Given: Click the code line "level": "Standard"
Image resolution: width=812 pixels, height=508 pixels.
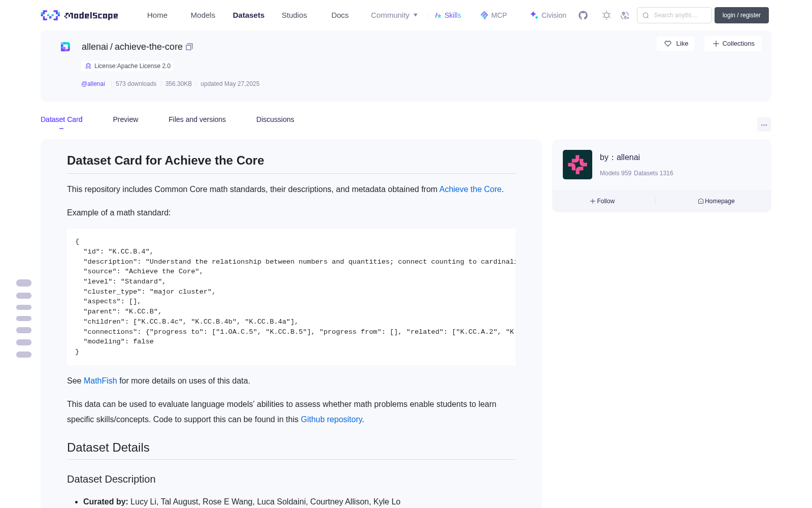Looking at the screenshot, I should click(x=124, y=281).
